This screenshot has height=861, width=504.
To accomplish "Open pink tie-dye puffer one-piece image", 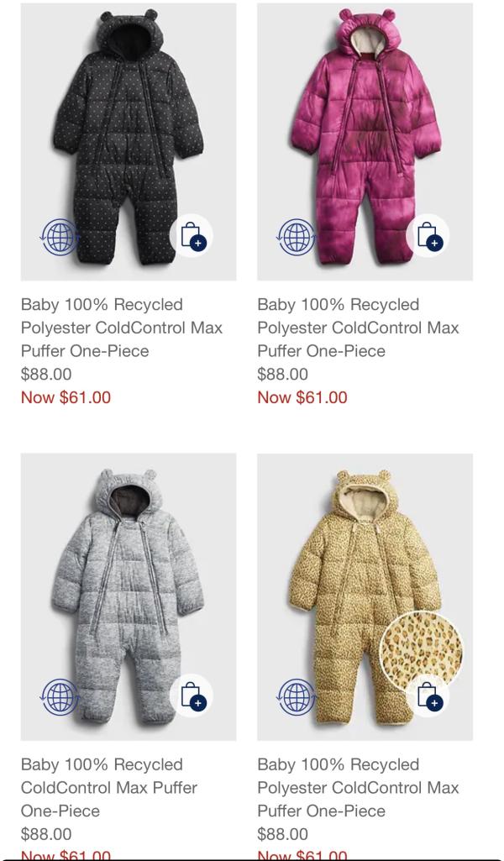I will (365, 142).
